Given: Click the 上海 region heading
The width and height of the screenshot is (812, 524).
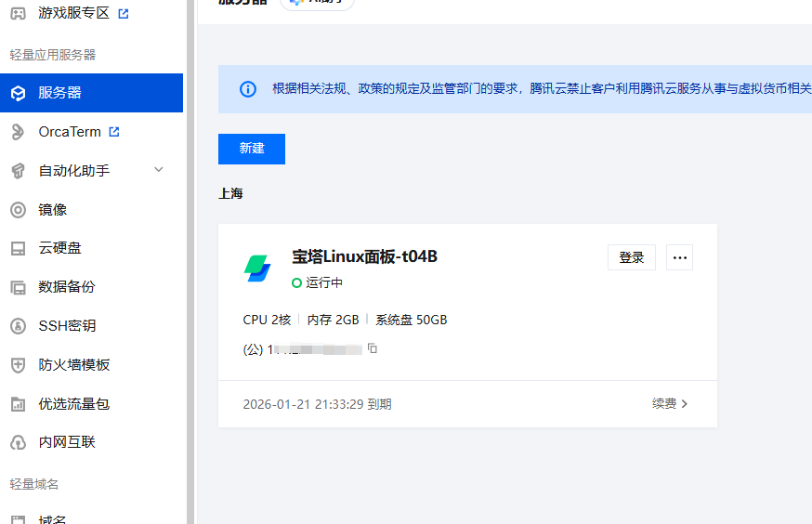Looking at the screenshot, I should (230, 193).
